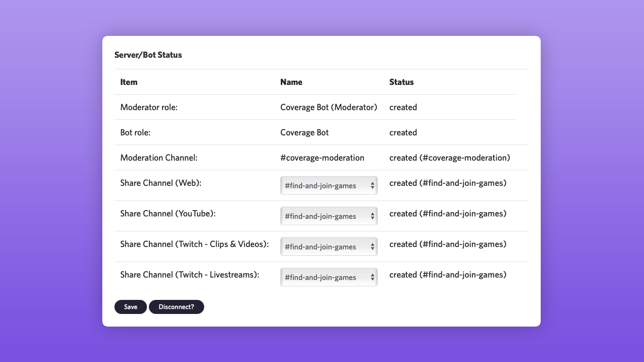Open the Twitch Livestreams channel dropdown
Viewport: 644px width, 362px height.
point(329,277)
